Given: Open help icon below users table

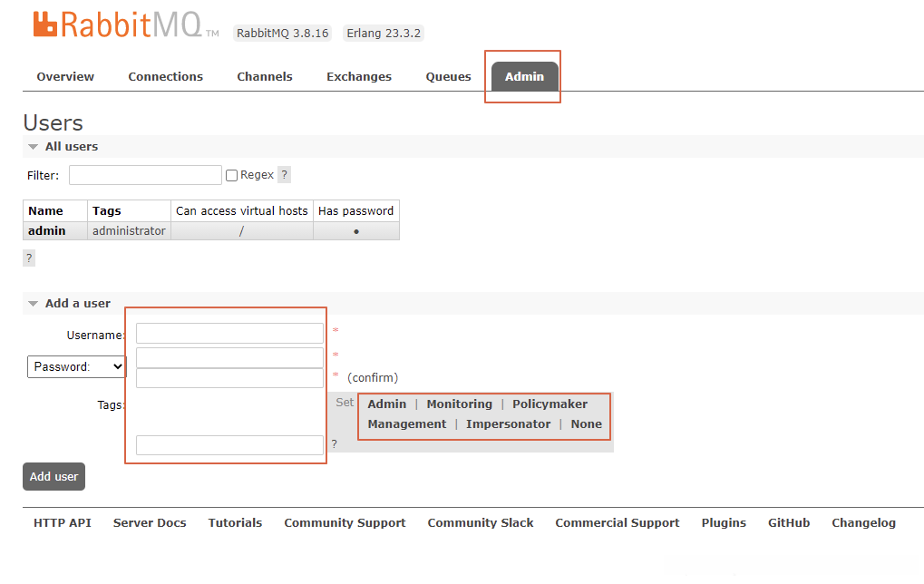Looking at the screenshot, I should (29, 258).
